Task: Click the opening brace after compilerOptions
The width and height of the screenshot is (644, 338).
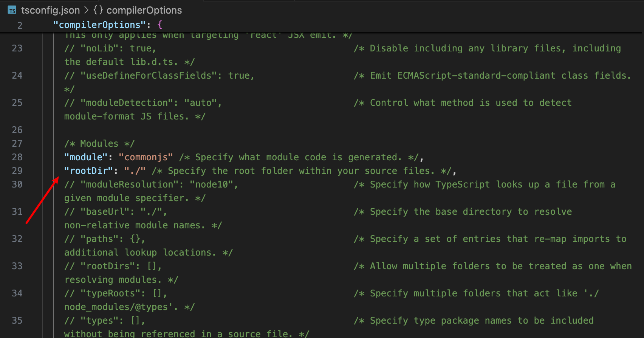Action: click(159, 25)
